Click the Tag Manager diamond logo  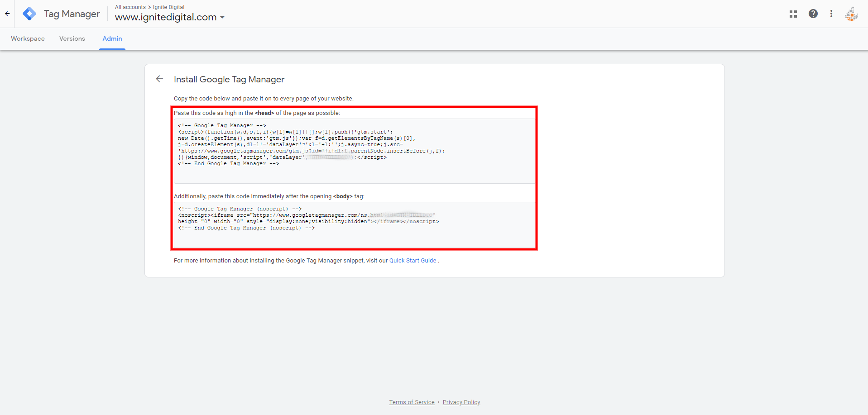[x=29, y=14]
